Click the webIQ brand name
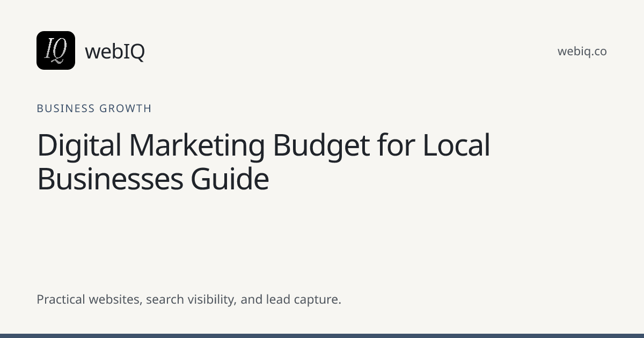 point(115,51)
